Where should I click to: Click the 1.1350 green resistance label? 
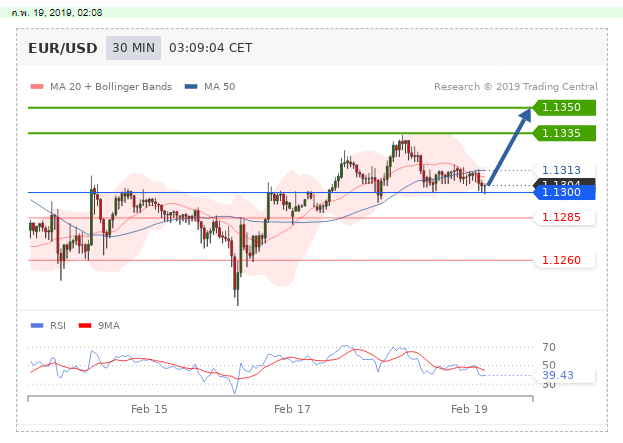tap(566, 107)
